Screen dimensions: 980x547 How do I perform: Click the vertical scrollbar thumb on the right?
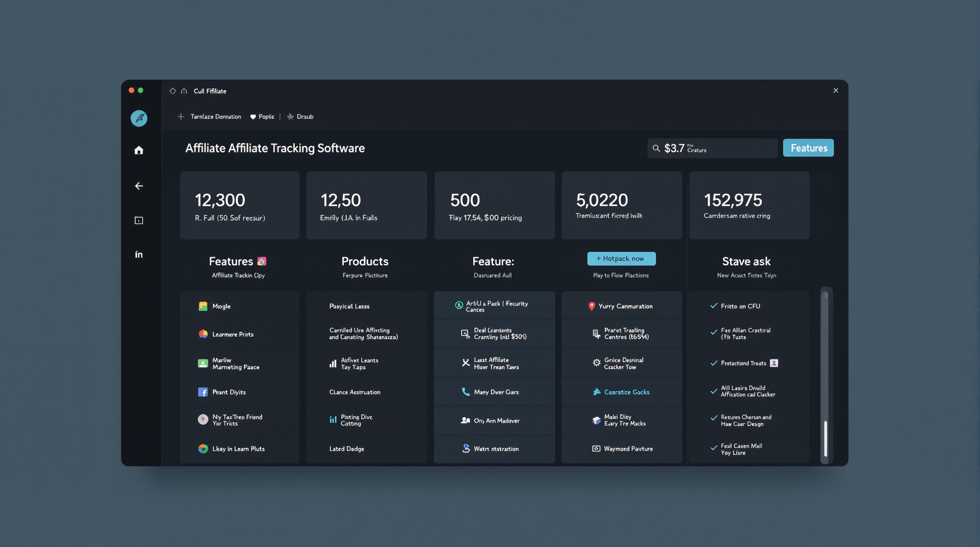pyautogui.click(x=825, y=439)
